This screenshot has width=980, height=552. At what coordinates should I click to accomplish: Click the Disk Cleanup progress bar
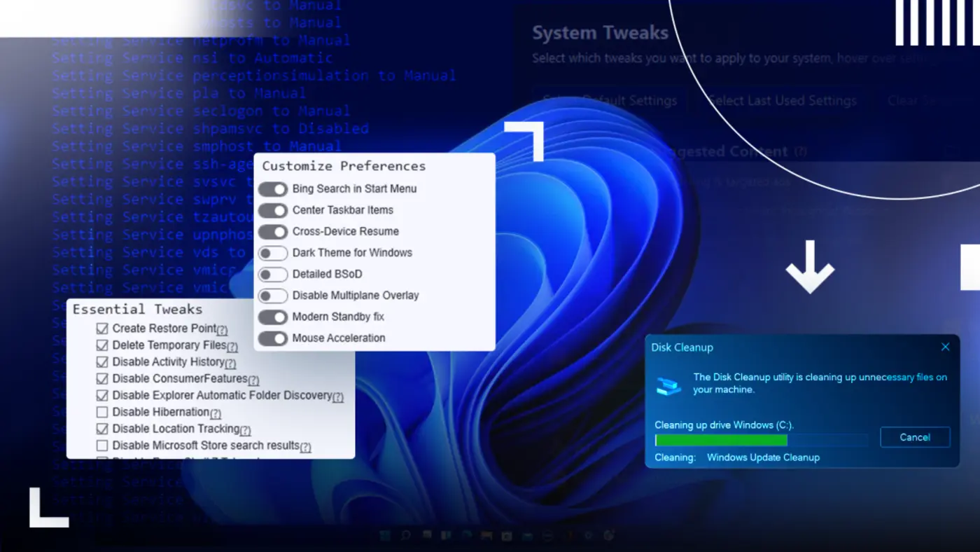(760, 439)
